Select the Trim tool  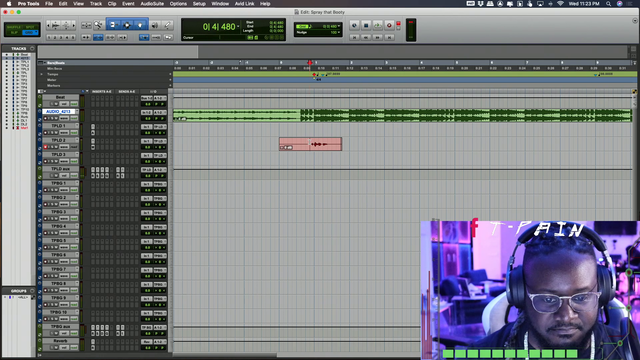[x=113, y=25]
